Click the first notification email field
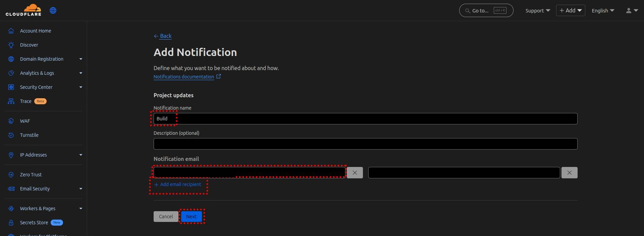This screenshot has width=644, height=236. pyautogui.click(x=250, y=173)
